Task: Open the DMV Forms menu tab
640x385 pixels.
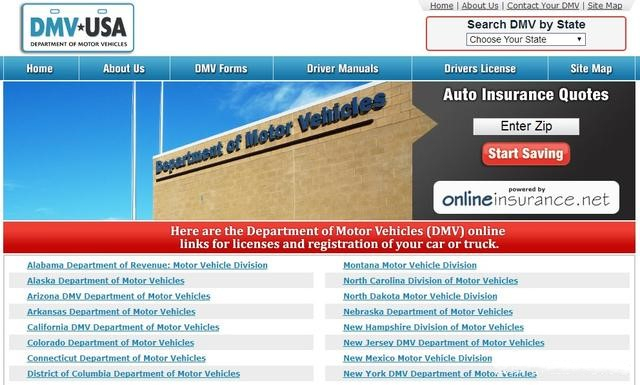Action: 221,68
